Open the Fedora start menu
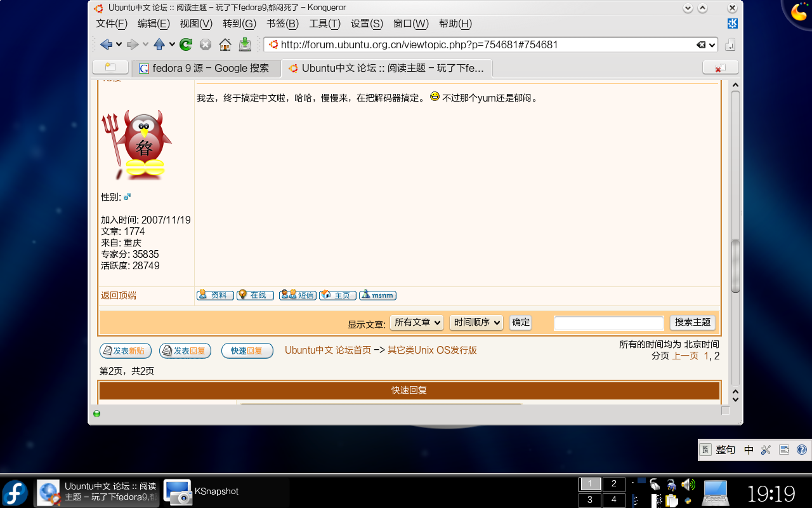Viewport: 812px width, 508px height. tap(15, 492)
